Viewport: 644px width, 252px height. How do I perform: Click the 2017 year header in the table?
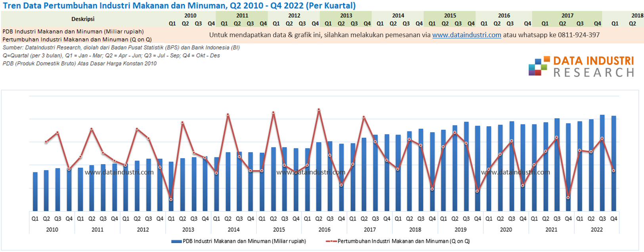click(567, 15)
